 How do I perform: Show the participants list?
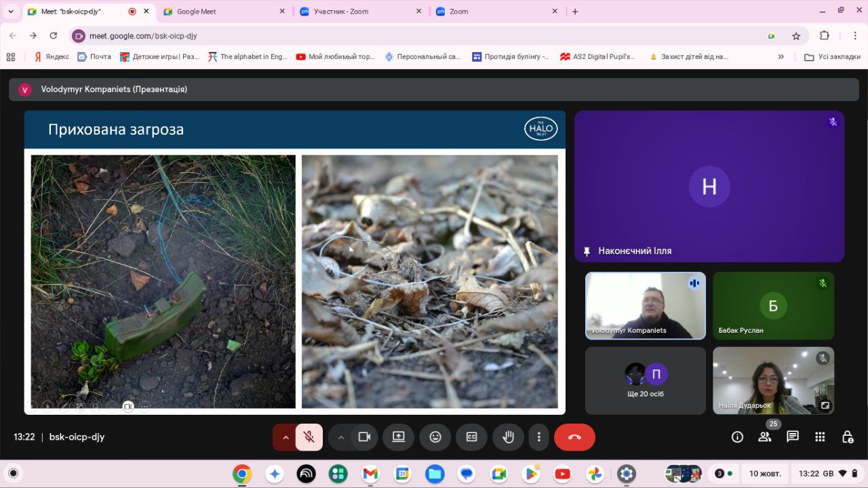pos(765,437)
